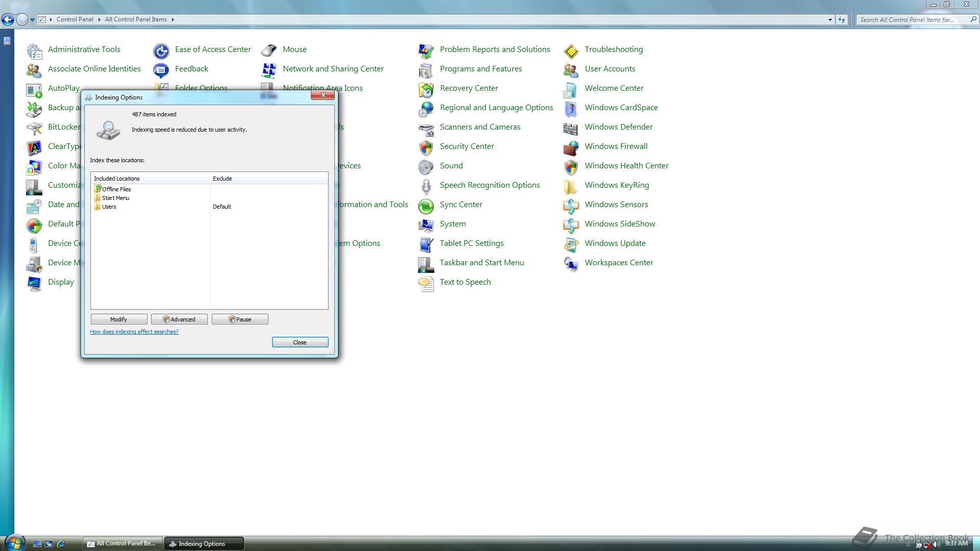Click the Sound speaker icon
Screen dimensions: 980x551
(426, 167)
